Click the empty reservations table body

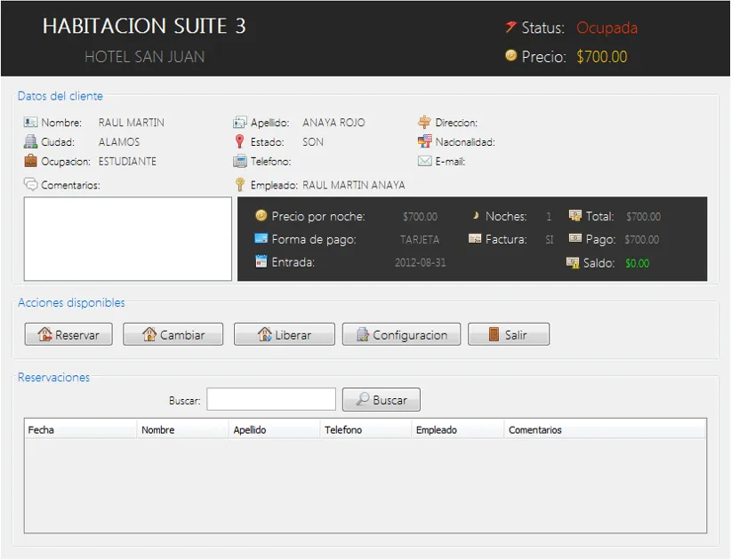[x=365, y=485]
